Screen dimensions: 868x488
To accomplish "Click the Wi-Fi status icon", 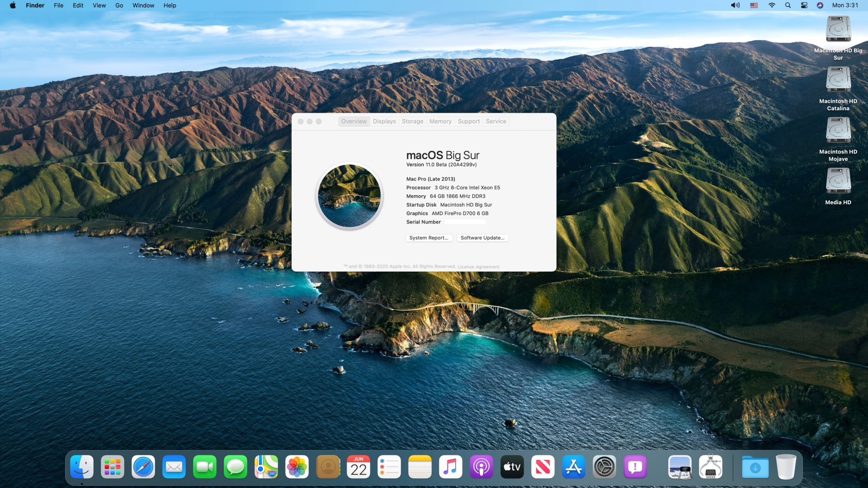I will tap(772, 5).
